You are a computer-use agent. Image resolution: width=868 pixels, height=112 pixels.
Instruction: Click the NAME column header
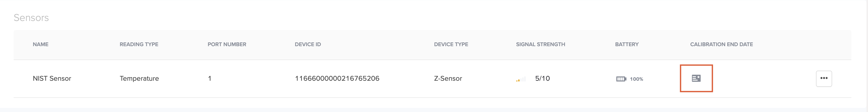pos(40,44)
